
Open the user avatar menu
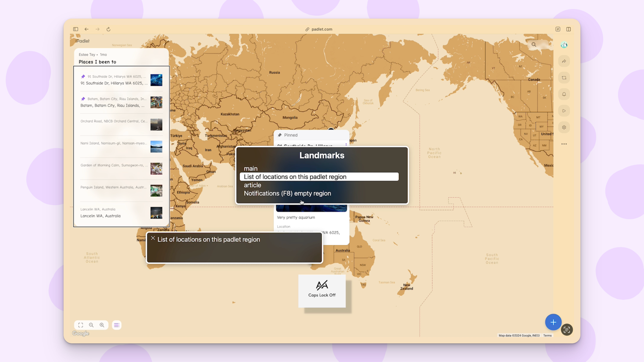[564, 45]
